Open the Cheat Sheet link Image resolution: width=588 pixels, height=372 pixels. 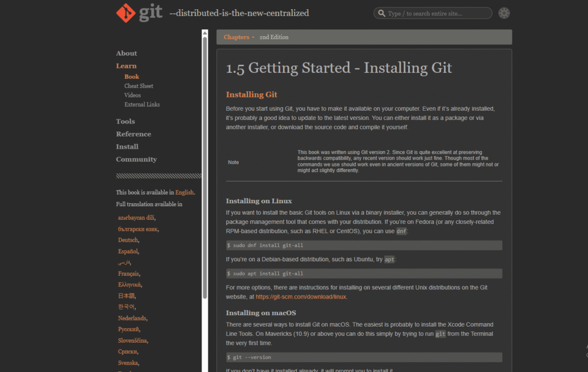coord(138,86)
